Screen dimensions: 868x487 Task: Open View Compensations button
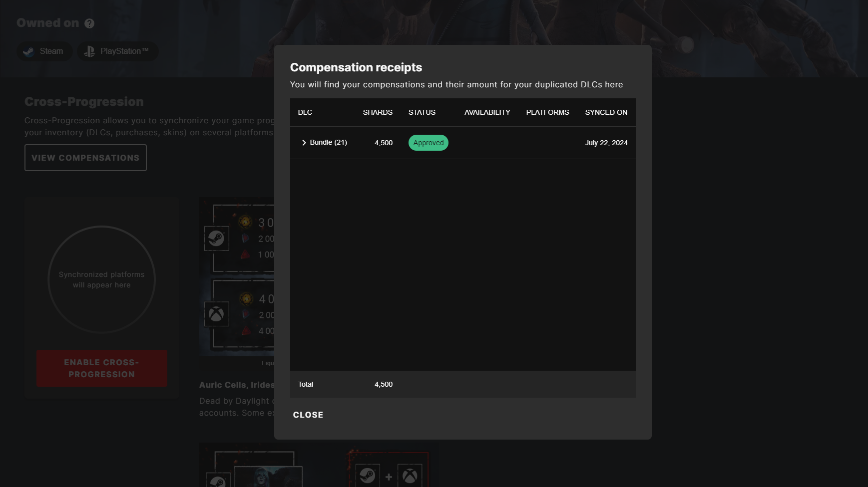(85, 158)
